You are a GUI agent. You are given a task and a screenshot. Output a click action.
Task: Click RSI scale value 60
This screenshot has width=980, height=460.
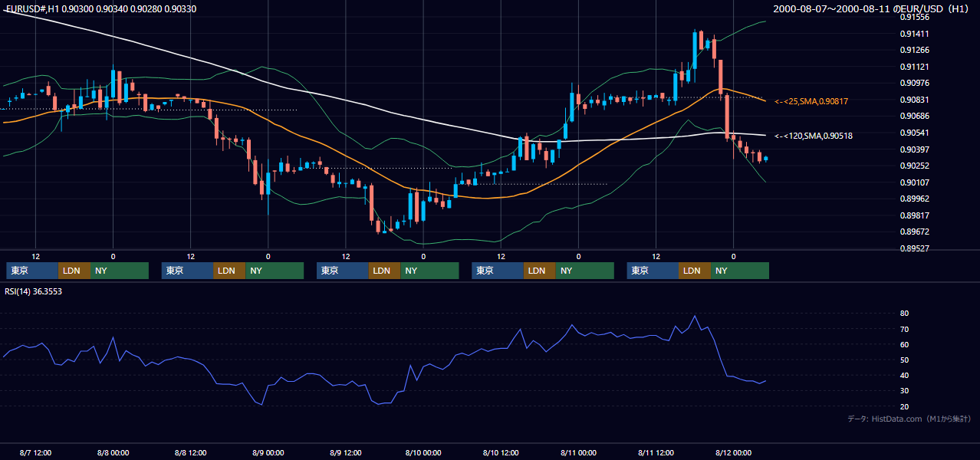click(x=905, y=344)
